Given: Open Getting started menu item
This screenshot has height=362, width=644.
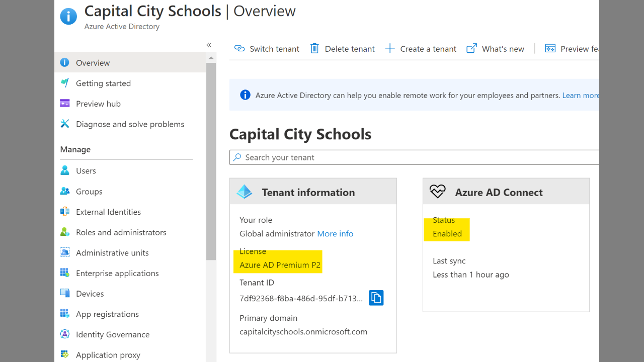Looking at the screenshot, I should coord(130,83).
